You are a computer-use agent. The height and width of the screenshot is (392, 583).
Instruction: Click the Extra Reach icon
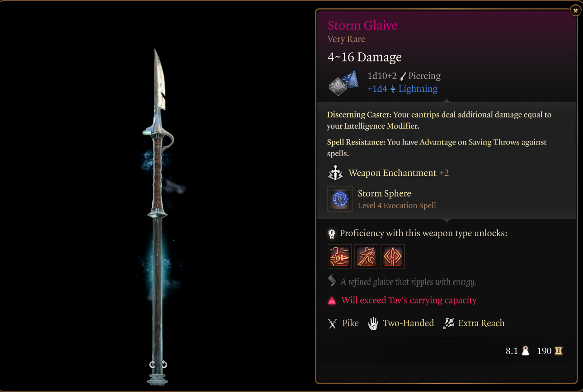pyautogui.click(x=448, y=323)
